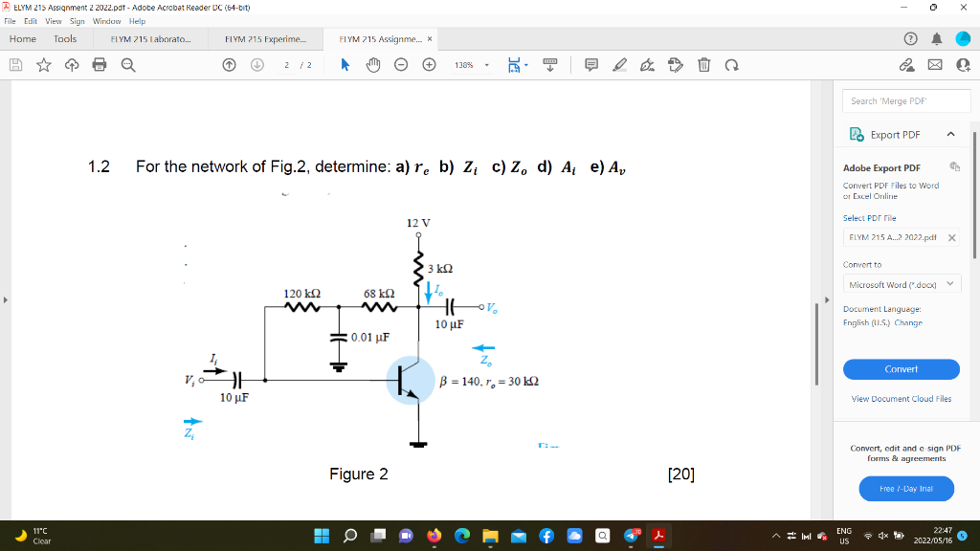Click the blue Convert button

coord(901,369)
